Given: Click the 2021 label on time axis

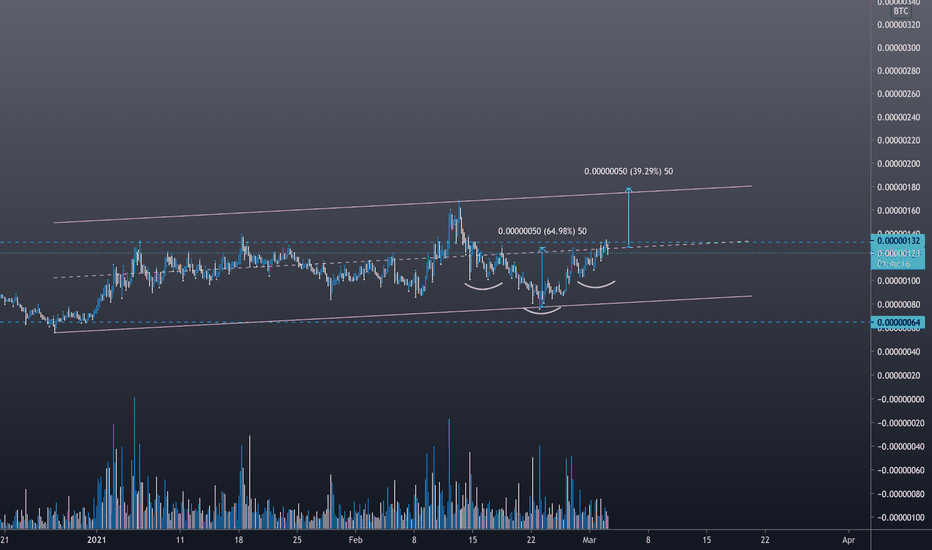Looking at the screenshot, I should pyautogui.click(x=96, y=540).
